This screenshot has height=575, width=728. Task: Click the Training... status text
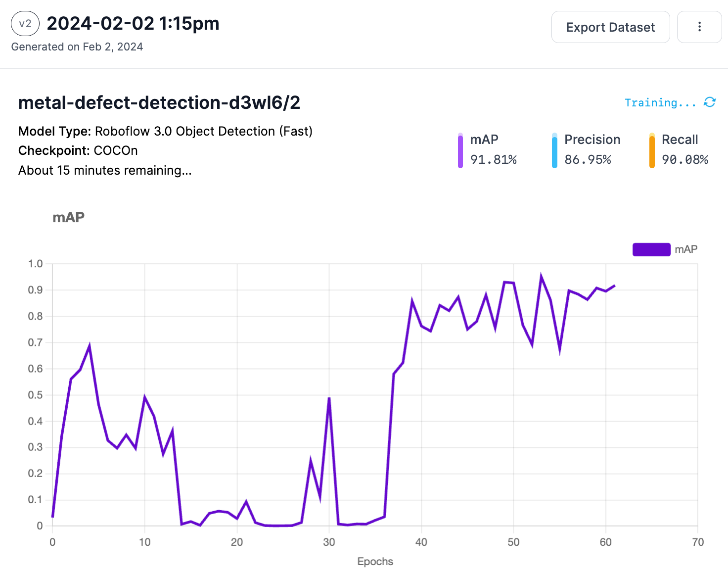(x=660, y=102)
